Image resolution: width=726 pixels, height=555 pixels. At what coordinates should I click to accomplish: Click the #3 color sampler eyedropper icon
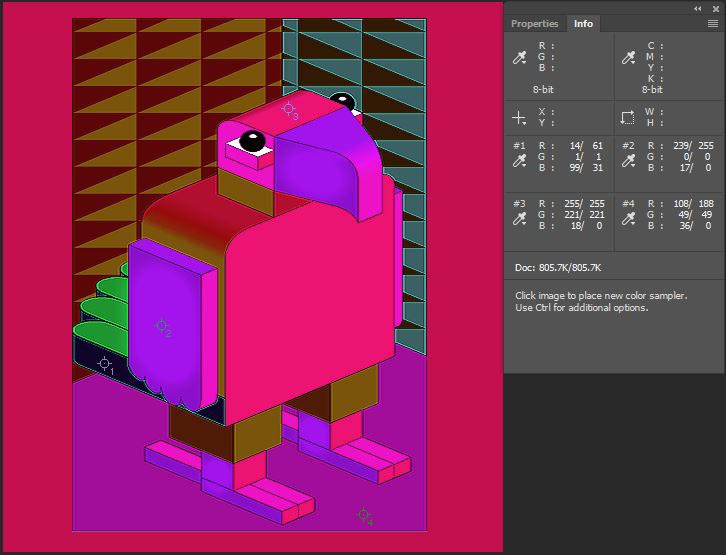point(519,217)
